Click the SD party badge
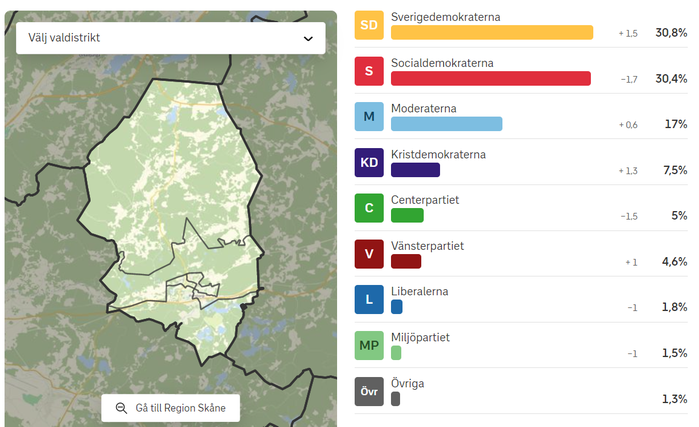Screen dimensions: 699x427 pos(369,25)
